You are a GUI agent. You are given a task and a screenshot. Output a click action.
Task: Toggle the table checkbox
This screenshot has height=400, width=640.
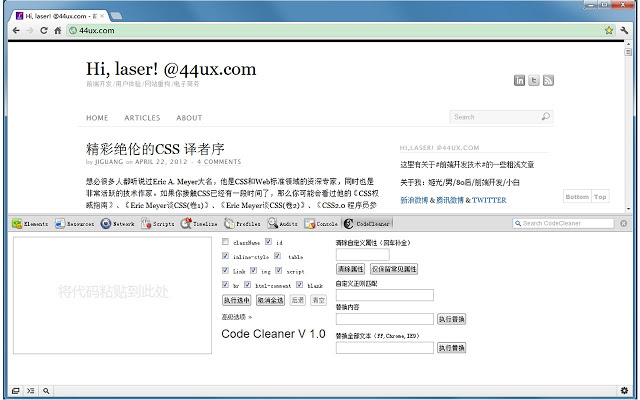[x=278, y=256]
